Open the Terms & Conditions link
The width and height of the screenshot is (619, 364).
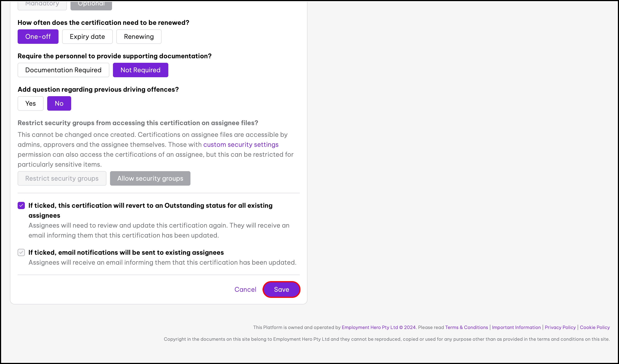[x=467, y=327]
